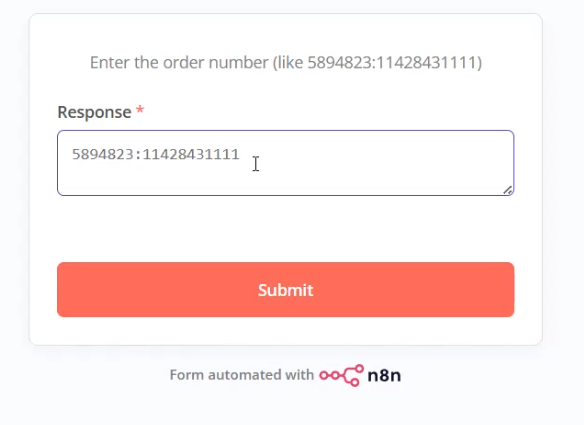Place cursor after 11428431111 in Response box
The width and height of the screenshot is (584, 425).
[240, 154]
